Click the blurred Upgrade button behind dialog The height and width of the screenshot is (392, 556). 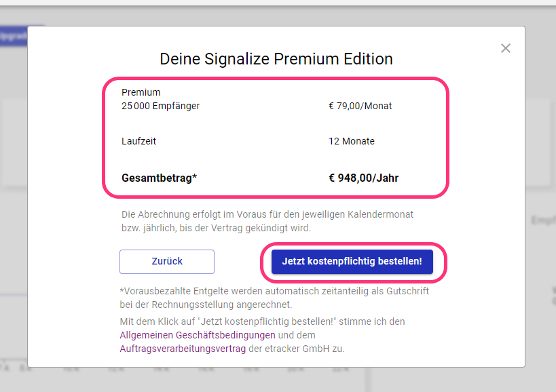(x=14, y=36)
